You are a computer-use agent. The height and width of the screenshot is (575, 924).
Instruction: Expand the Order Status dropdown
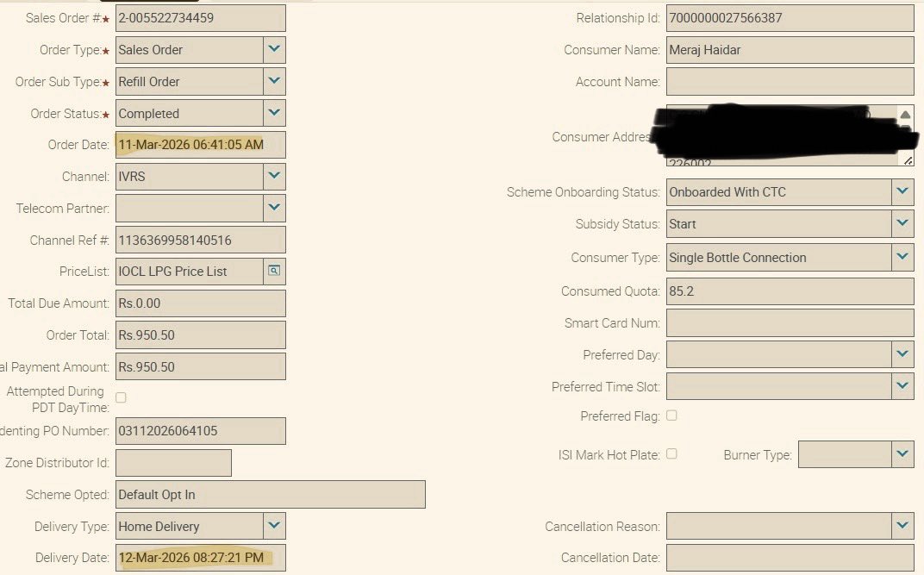coord(274,113)
